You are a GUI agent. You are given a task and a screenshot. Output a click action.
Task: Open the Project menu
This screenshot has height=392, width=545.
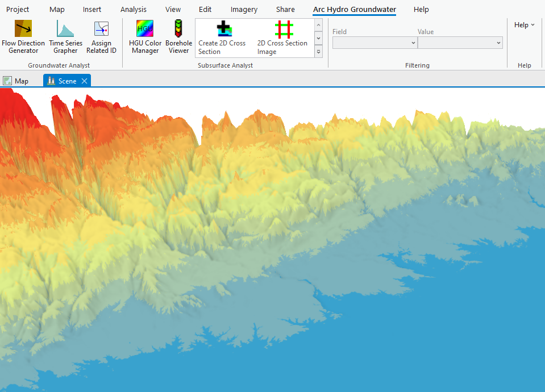[18, 10]
